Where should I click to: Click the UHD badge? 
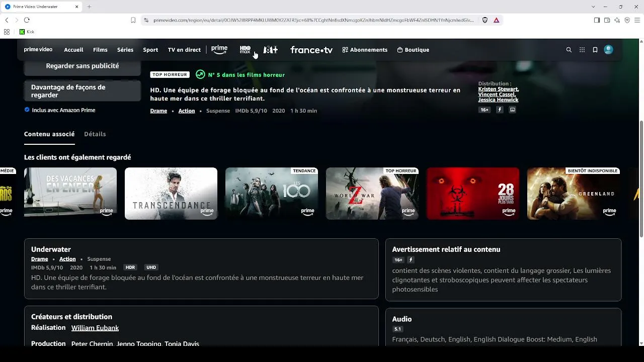[151, 267]
